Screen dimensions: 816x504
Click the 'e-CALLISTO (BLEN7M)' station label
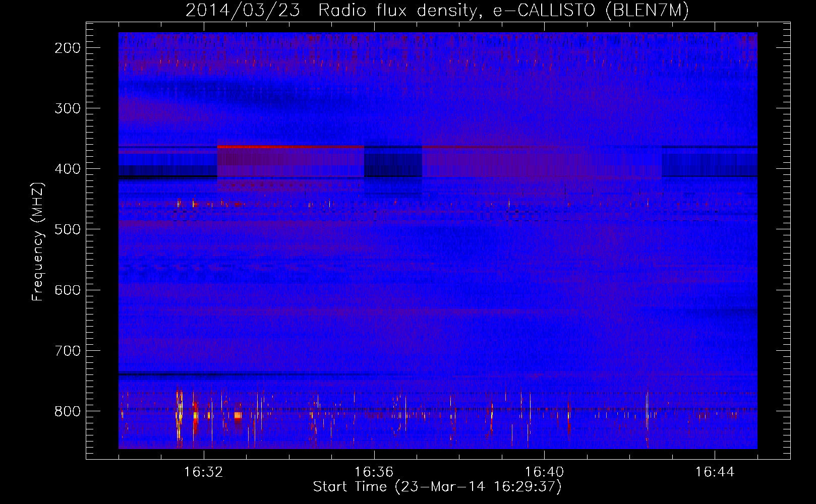tap(591, 10)
